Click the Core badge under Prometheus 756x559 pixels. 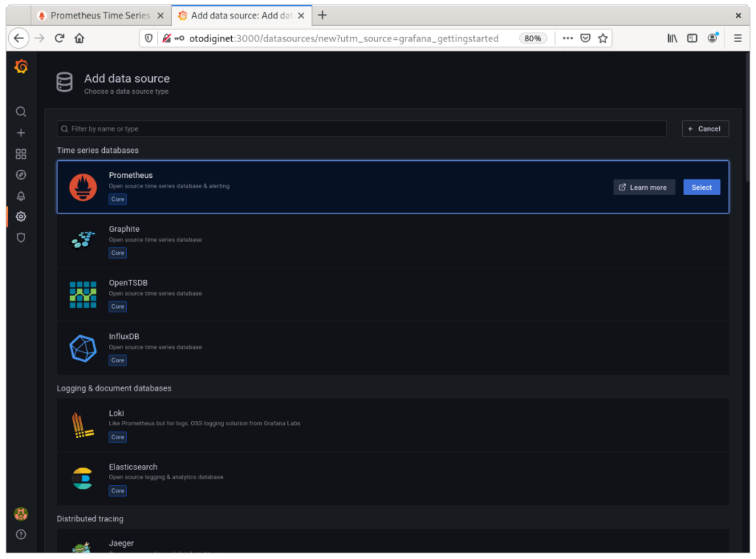click(117, 199)
